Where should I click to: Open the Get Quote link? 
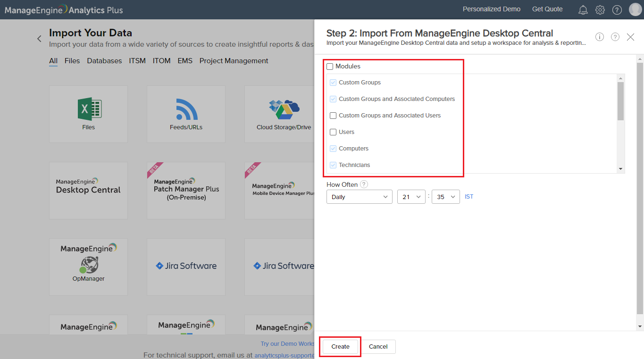tap(547, 9)
